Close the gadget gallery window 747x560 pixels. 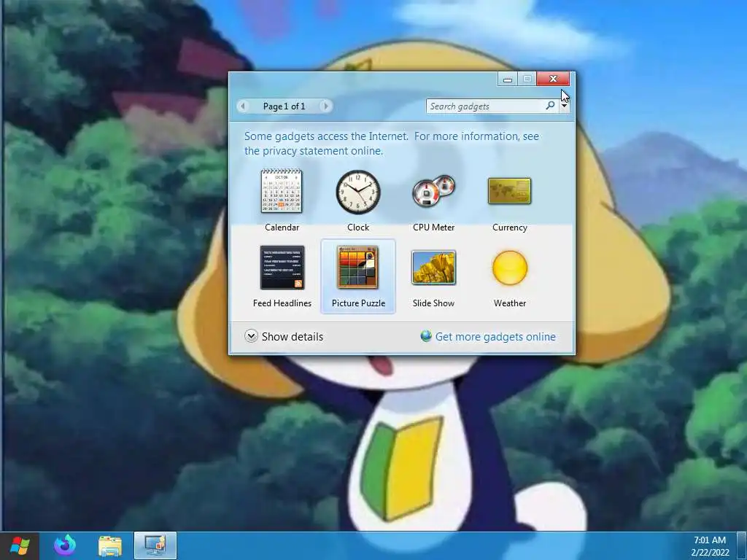tap(553, 79)
